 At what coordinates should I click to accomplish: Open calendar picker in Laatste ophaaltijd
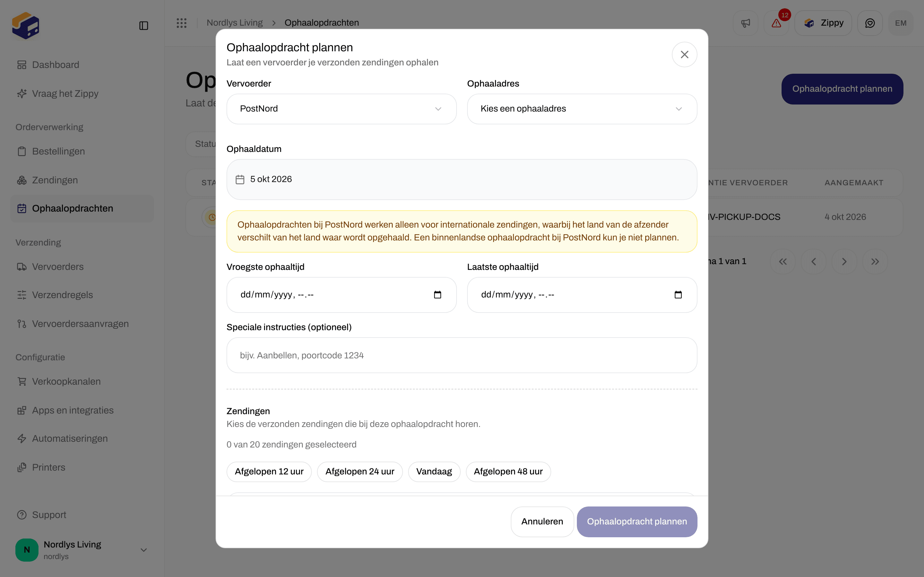point(678,295)
